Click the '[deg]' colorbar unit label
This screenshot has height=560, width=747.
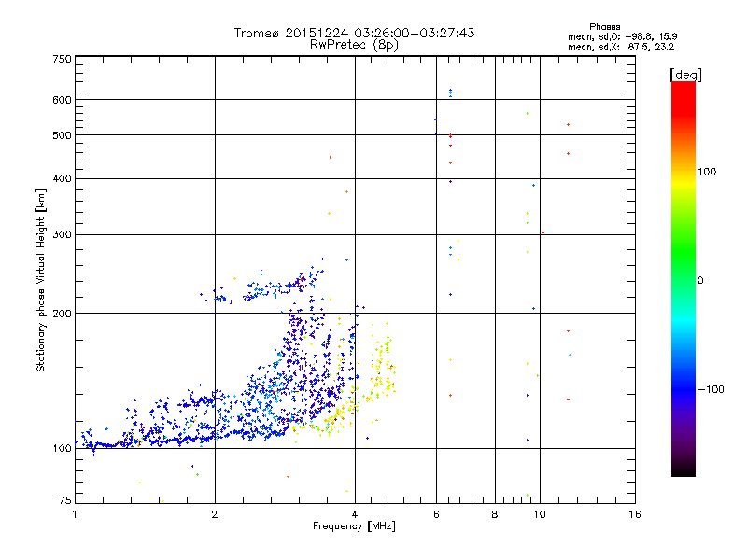685,75
